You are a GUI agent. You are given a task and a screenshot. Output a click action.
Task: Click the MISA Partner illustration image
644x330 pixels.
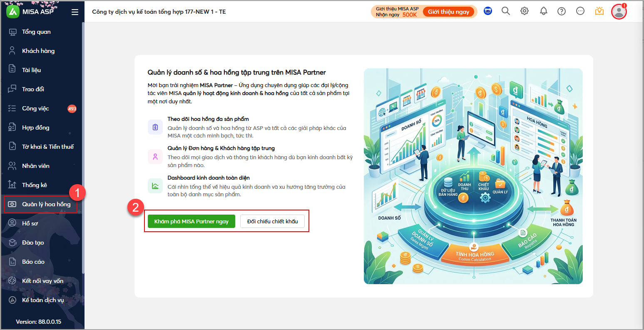click(473, 176)
